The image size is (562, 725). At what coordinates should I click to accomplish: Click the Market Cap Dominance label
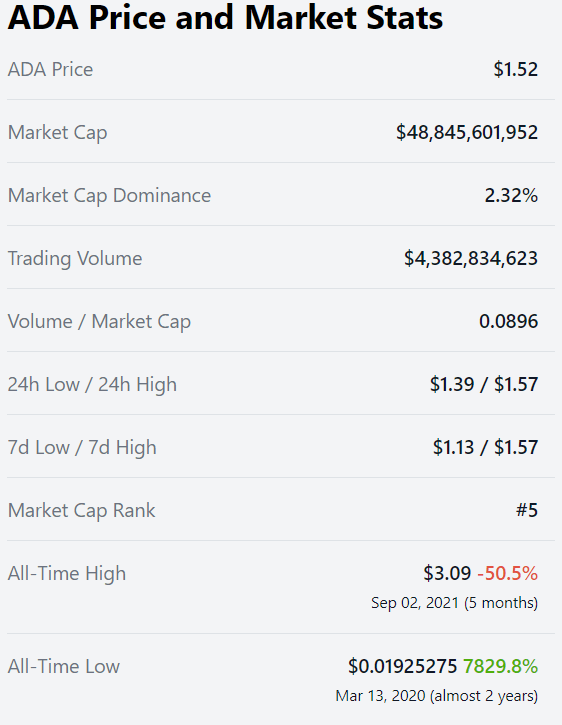pos(110,196)
